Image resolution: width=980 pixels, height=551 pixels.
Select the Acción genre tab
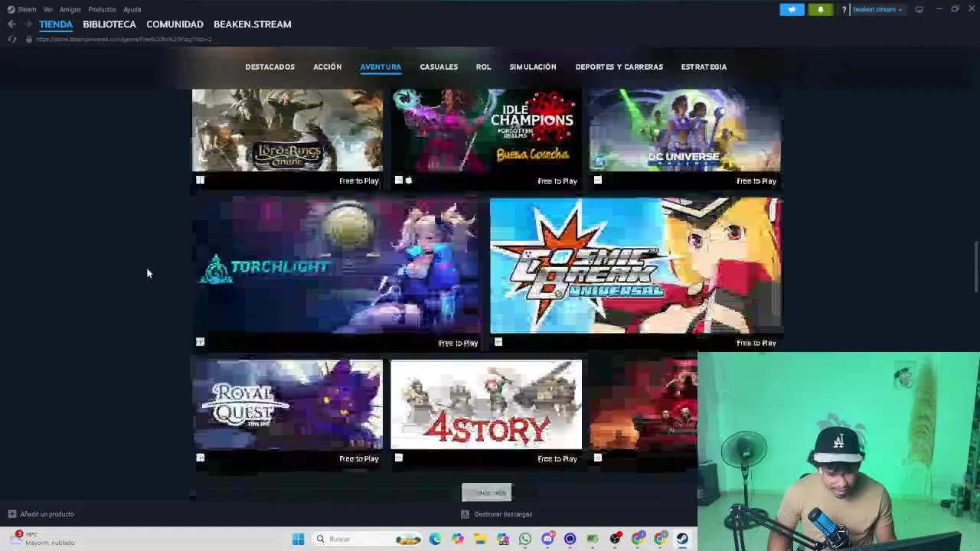click(327, 67)
